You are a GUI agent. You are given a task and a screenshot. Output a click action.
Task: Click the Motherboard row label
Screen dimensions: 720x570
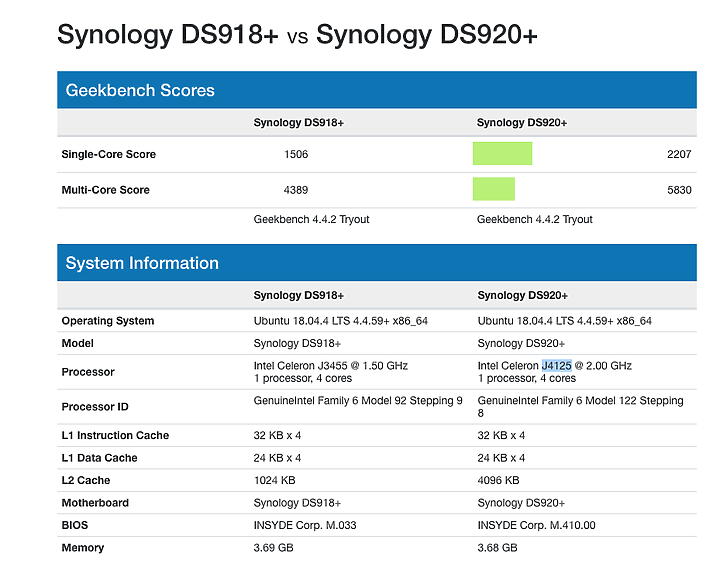point(95,503)
